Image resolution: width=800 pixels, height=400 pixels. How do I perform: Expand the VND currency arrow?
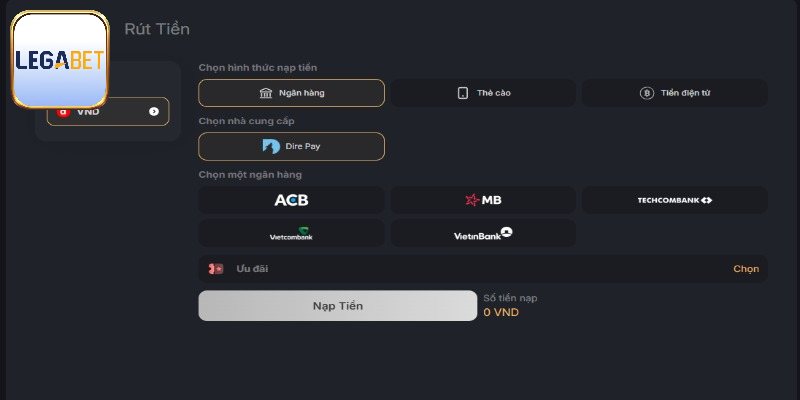(154, 112)
